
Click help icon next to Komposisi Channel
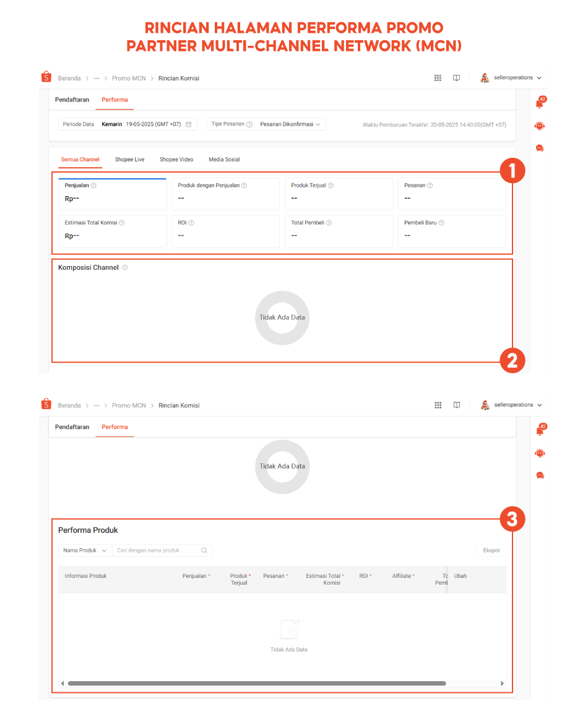click(125, 267)
